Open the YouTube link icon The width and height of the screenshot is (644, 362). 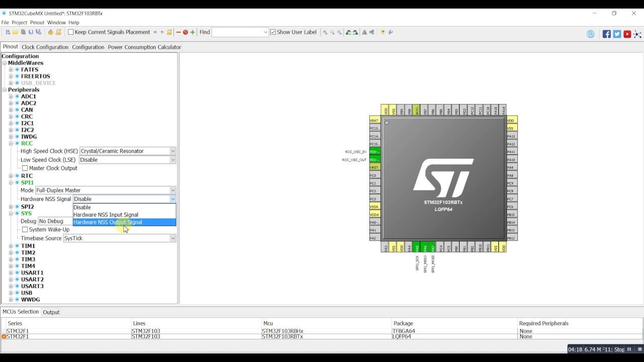[627, 34]
